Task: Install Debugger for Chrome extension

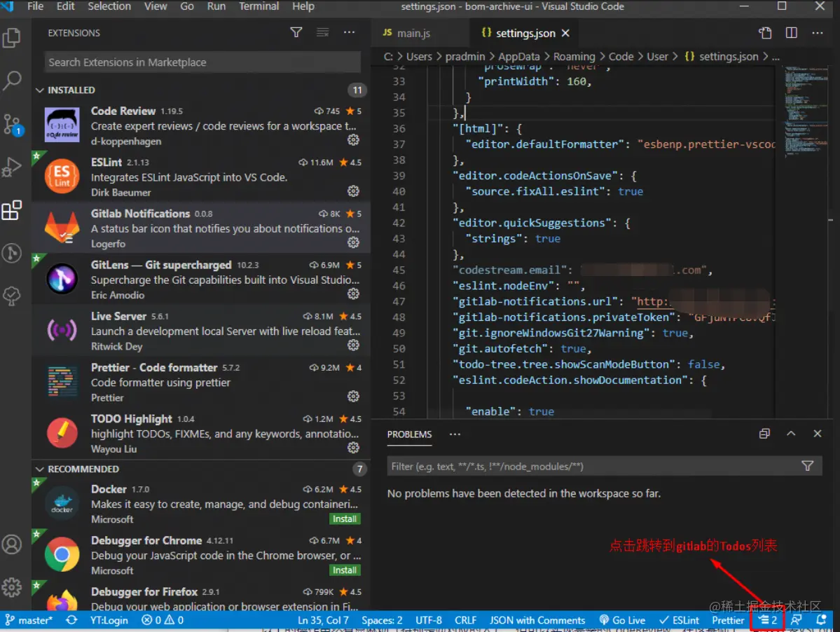Action: (x=345, y=570)
